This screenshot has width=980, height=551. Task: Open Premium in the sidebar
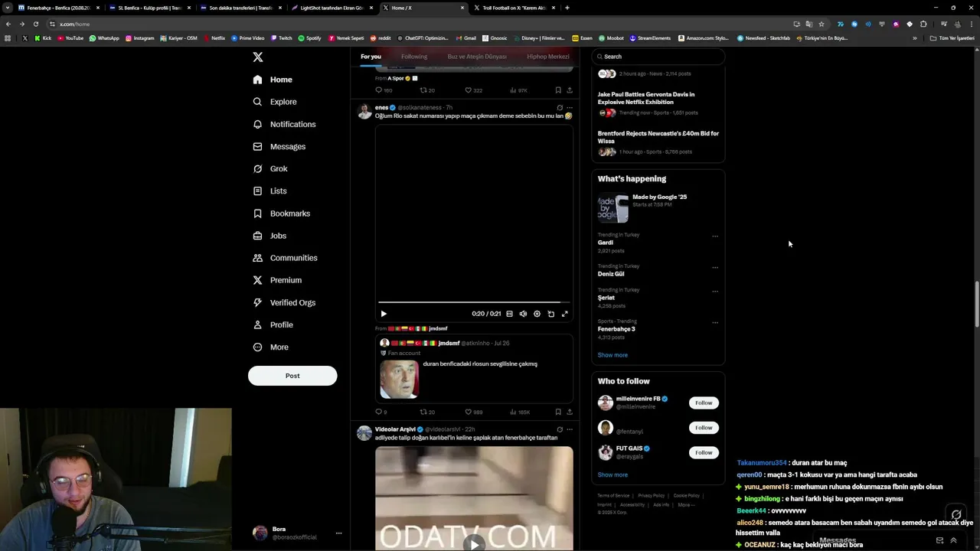click(277, 280)
